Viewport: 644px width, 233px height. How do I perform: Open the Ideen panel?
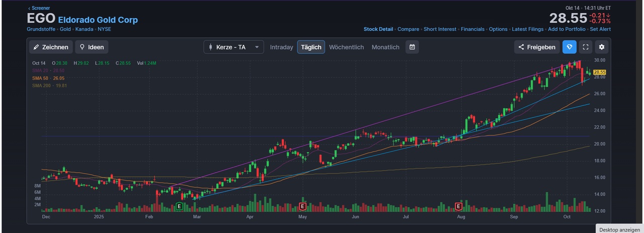pyautogui.click(x=92, y=47)
